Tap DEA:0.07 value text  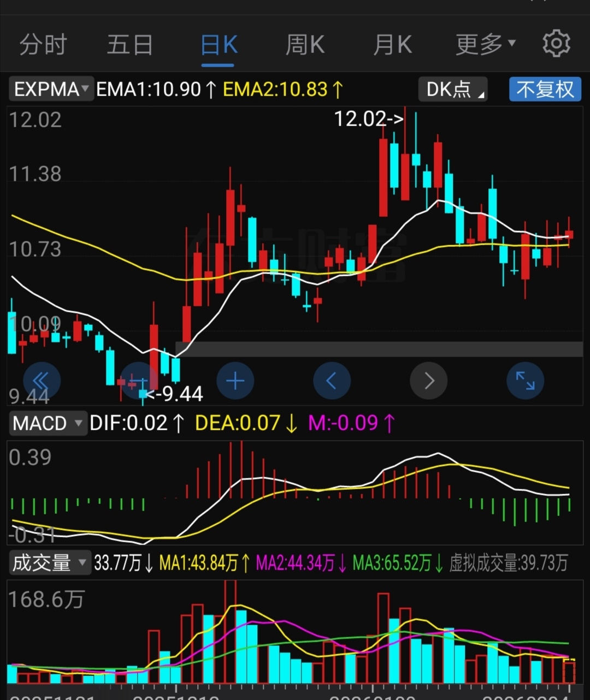pyautogui.click(x=246, y=423)
